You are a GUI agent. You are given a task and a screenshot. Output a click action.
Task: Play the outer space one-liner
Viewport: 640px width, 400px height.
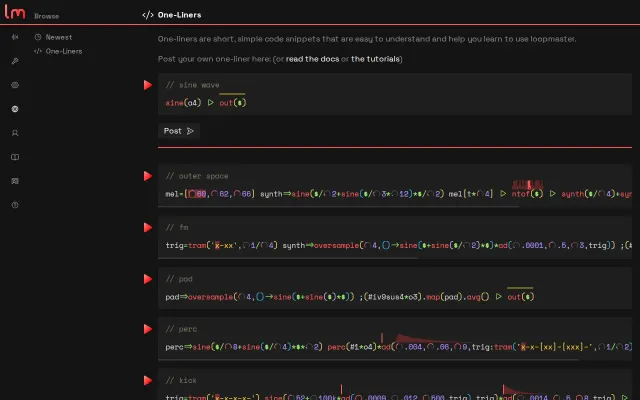coord(148,176)
